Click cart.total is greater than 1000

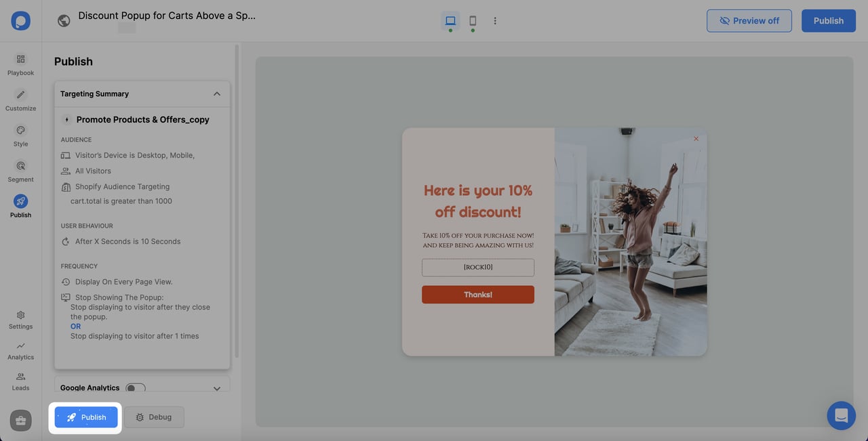coord(121,201)
